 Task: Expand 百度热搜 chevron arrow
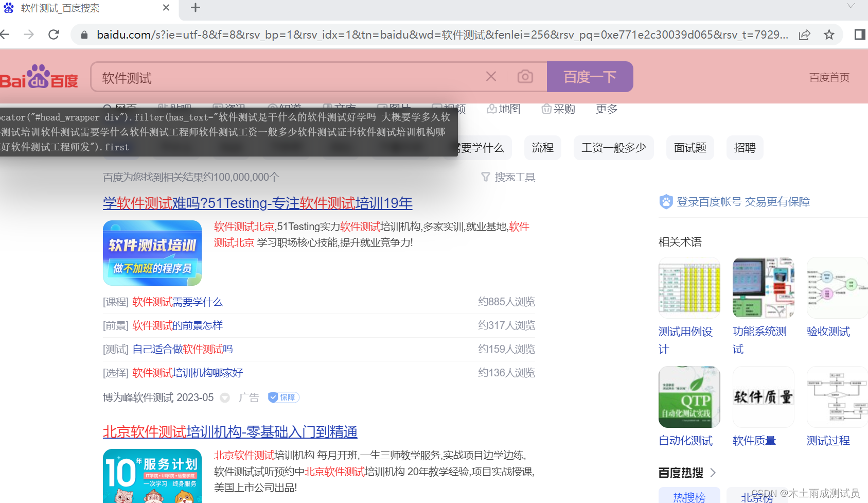pyautogui.click(x=713, y=473)
